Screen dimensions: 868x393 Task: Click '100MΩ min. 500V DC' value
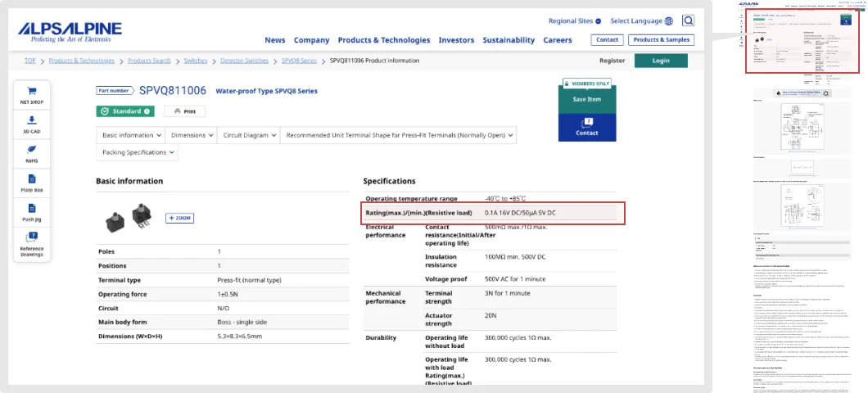515,257
